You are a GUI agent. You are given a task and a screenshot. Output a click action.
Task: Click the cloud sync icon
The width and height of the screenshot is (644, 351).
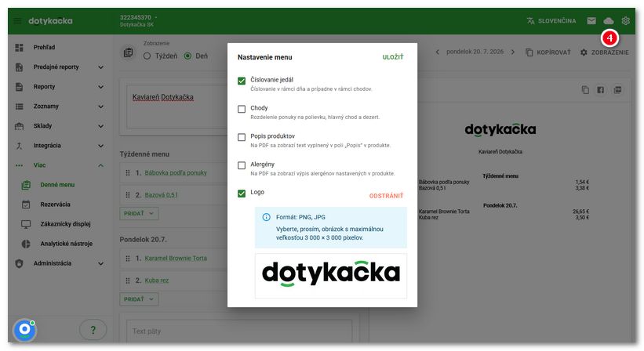pos(608,20)
